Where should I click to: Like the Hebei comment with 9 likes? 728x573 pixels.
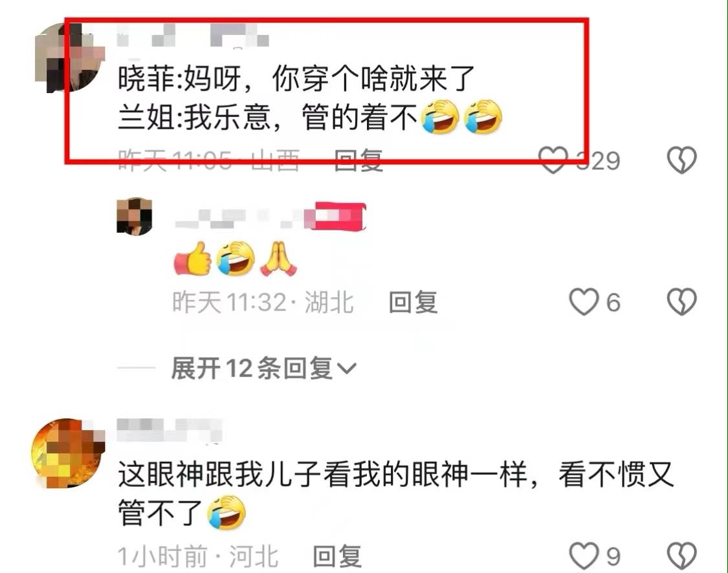[x=584, y=556]
